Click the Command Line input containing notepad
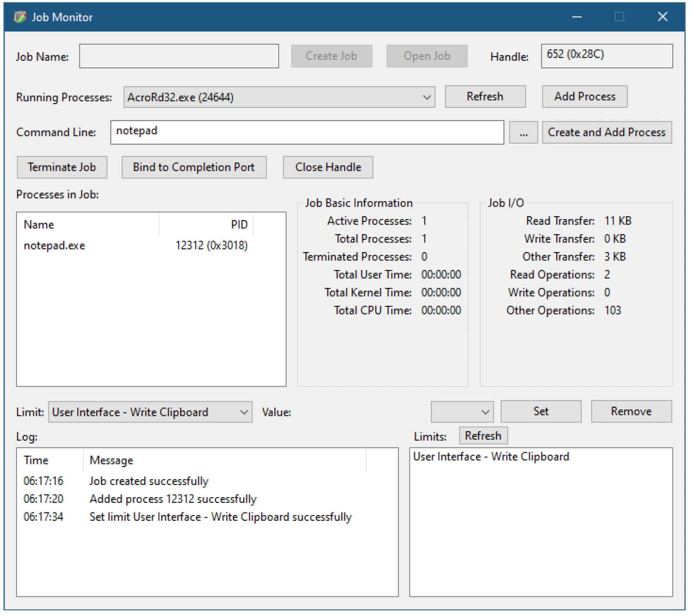Image resolution: width=693 pixels, height=616 pixels. 307,132
